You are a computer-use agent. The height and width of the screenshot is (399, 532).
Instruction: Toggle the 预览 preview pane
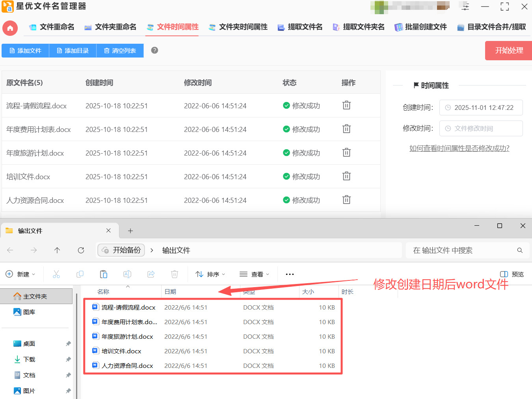pos(512,274)
